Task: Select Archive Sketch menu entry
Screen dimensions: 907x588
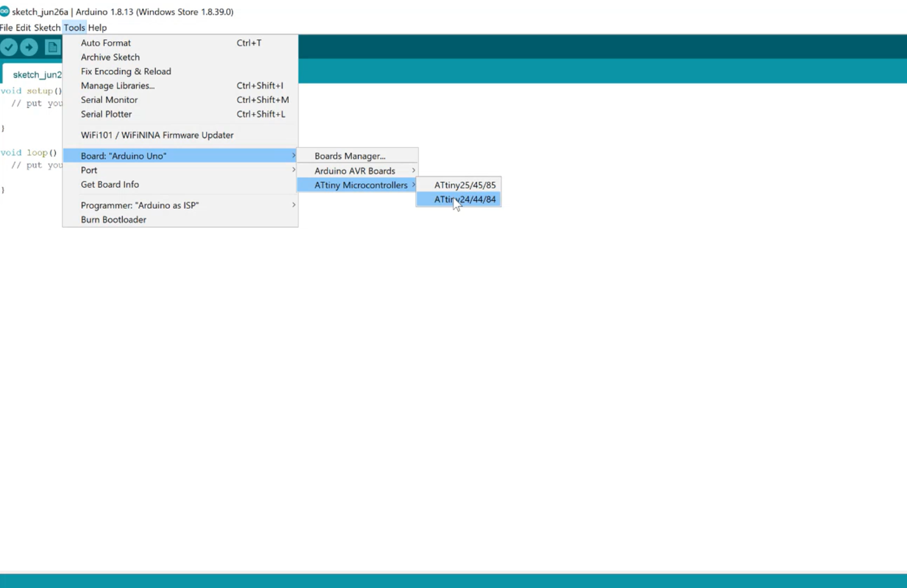Action: click(180, 57)
